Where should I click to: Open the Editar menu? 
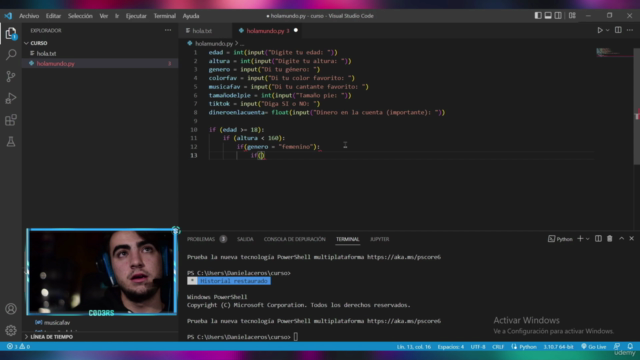pos(53,16)
